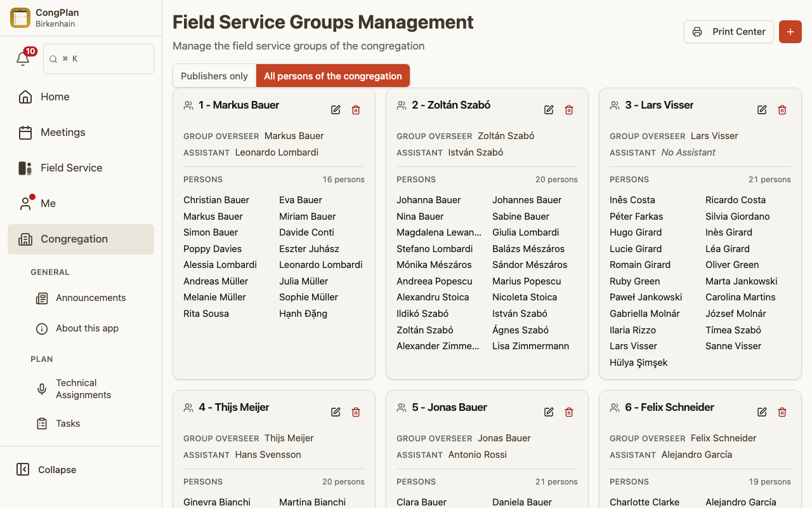Edit group 3 - Lars Visser
The height and width of the screenshot is (508, 812).
point(762,110)
